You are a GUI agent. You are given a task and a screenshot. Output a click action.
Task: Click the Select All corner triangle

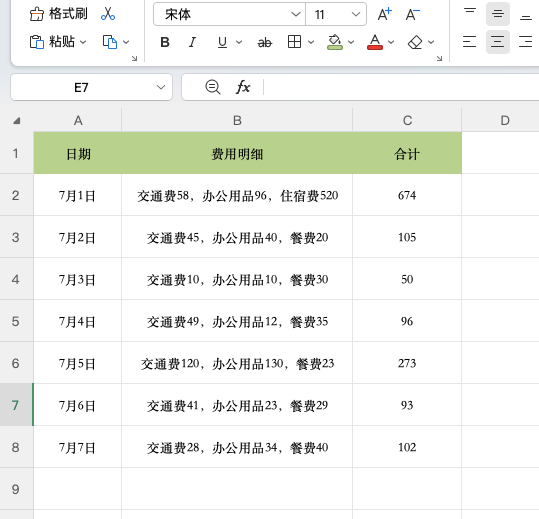[16, 121]
